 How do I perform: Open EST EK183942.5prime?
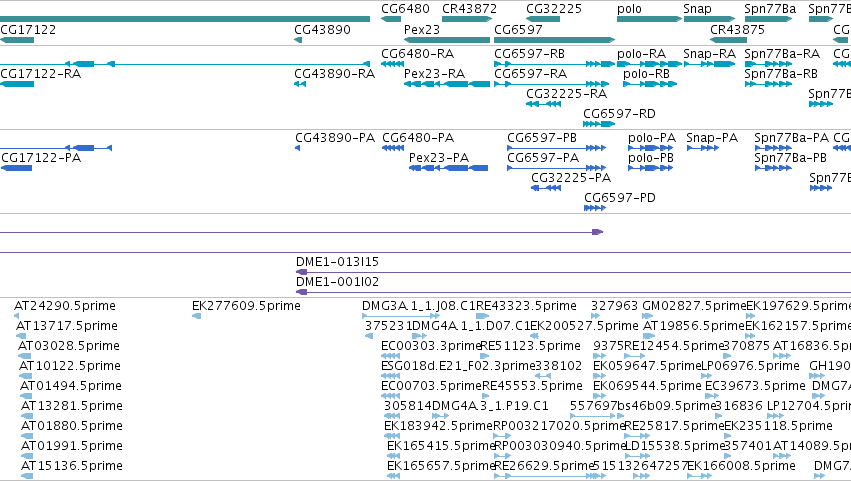coord(438,426)
